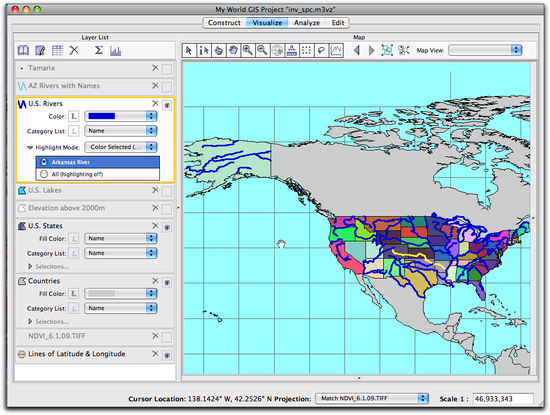Open the Countries Category List dropdown
This screenshot has height=415, width=550.
point(121,308)
